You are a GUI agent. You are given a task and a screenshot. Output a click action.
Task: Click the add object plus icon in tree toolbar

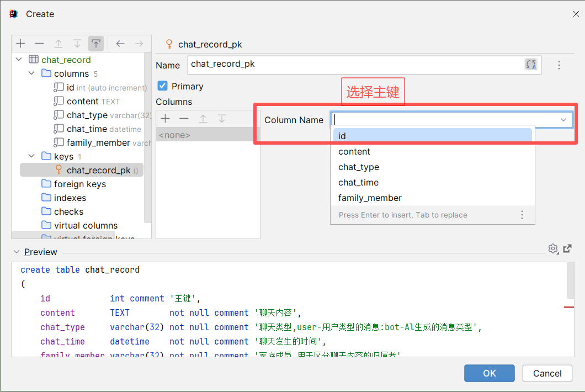coord(21,44)
